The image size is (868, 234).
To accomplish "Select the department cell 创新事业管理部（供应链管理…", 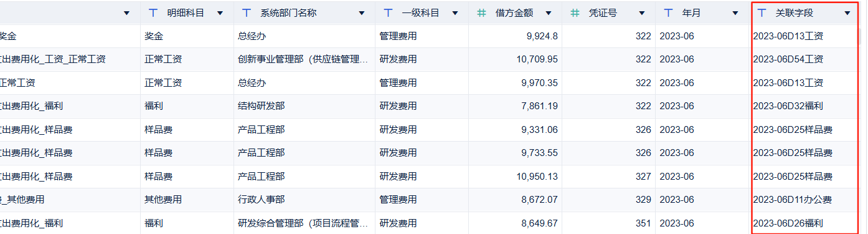I will click(x=303, y=59).
